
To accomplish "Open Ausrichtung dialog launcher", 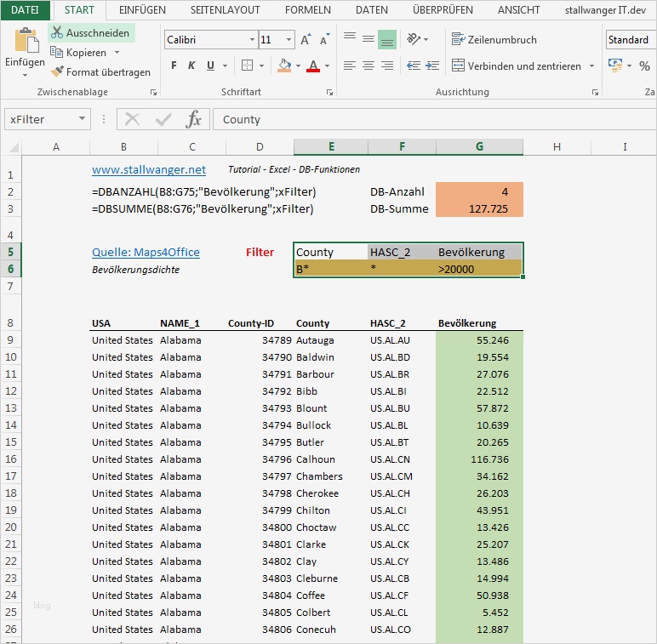I will click(x=595, y=92).
